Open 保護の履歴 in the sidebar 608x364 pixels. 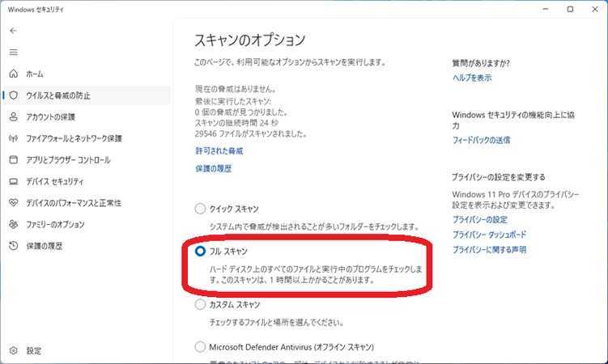point(87,246)
